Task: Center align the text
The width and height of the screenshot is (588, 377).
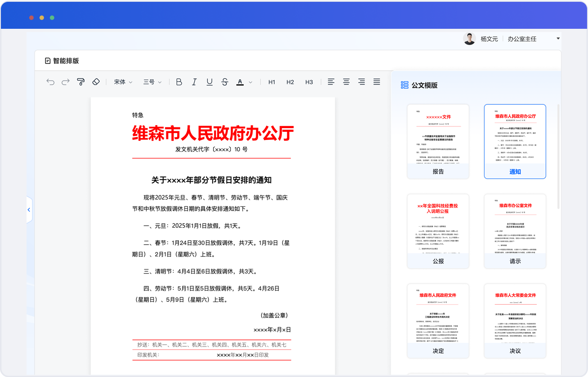Action: [346, 82]
